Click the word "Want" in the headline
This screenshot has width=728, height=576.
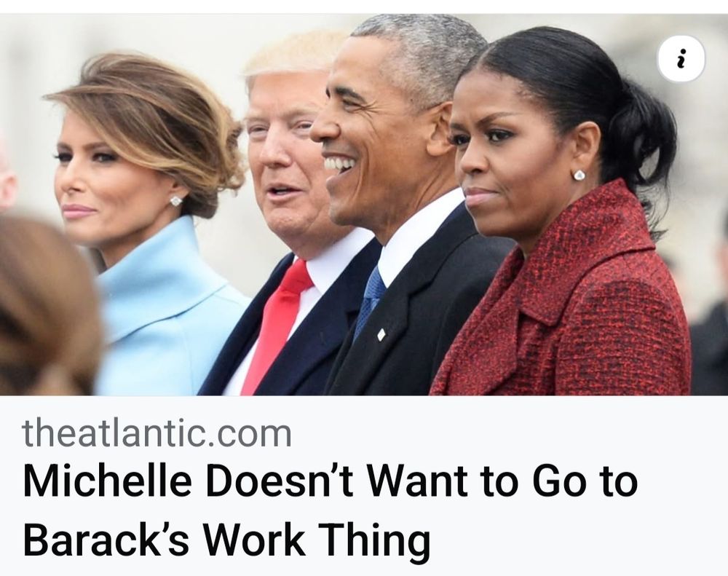418,481
